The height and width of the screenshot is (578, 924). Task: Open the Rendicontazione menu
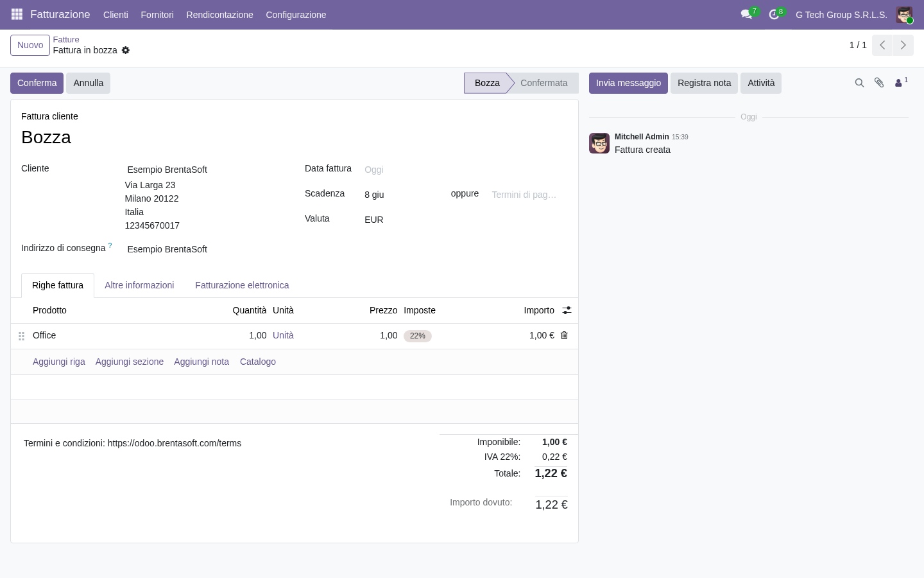[x=219, y=14]
